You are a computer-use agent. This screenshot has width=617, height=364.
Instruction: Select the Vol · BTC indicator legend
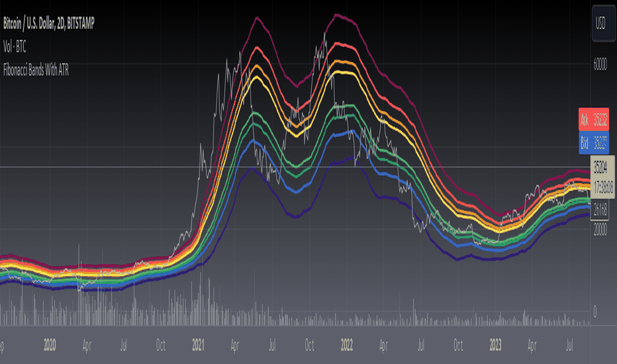(15, 47)
